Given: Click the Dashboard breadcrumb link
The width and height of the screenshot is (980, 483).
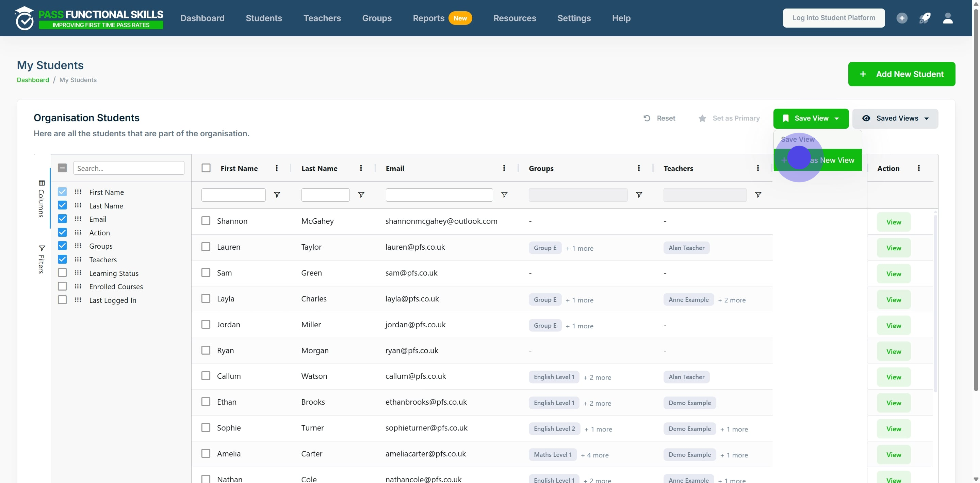Looking at the screenshot, I should tap(33, 80).
